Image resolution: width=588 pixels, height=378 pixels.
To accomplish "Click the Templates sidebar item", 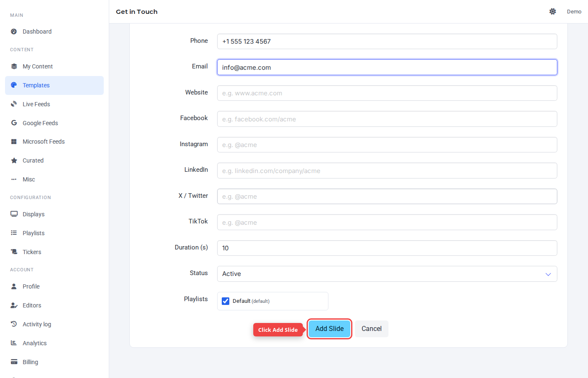I will 54,85.
